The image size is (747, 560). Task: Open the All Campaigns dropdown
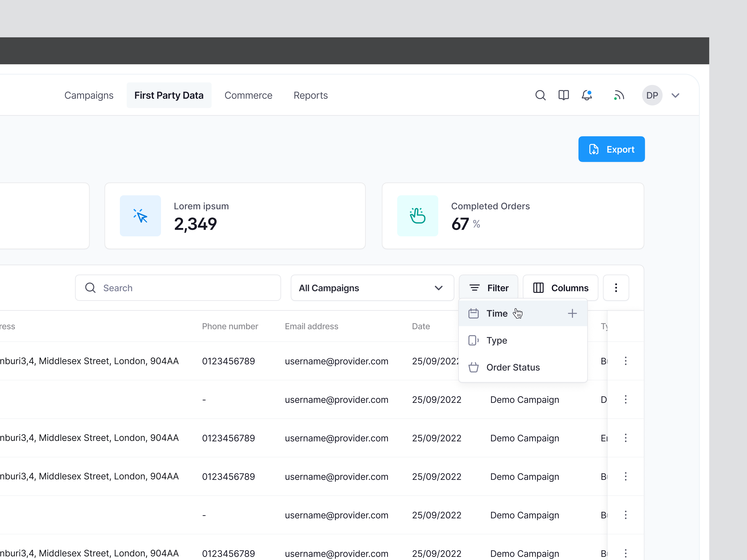coord(372,288)
